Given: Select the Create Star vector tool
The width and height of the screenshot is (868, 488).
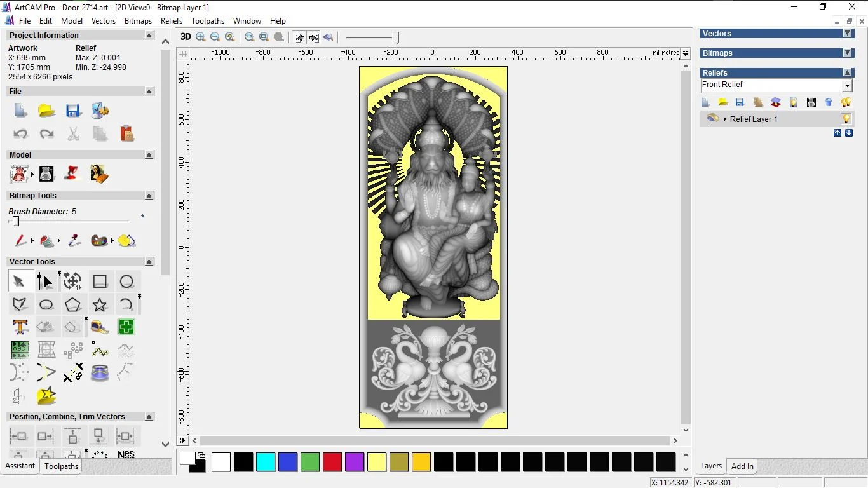Looking at the screenshot, I should (x=100, y=304).
